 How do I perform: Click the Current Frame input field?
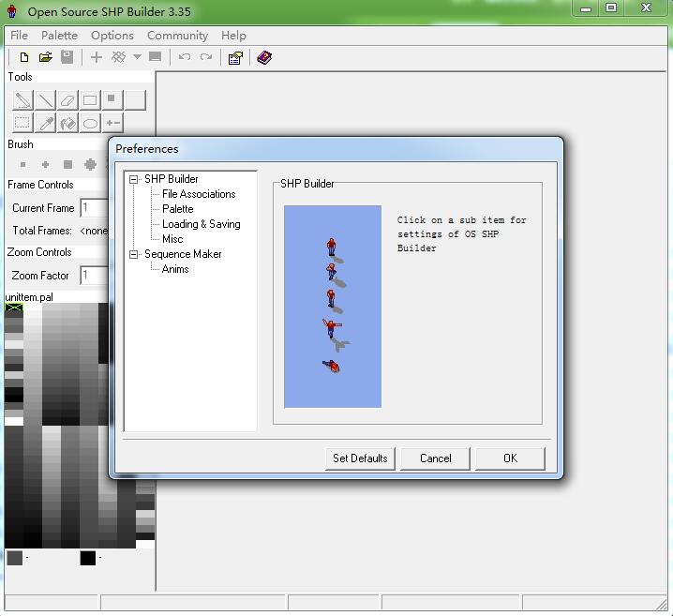click(95, 208)
